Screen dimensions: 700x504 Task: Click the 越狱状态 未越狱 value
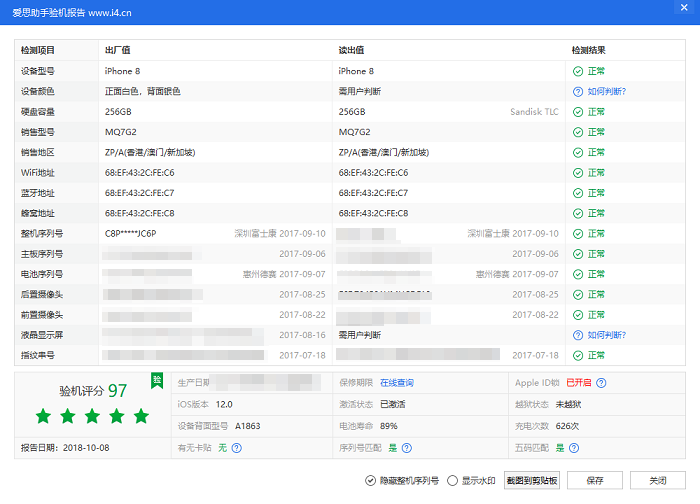568,404
